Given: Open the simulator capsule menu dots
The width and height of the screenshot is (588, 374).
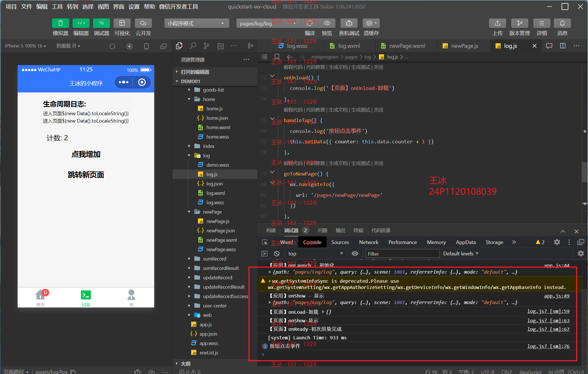Looking at the screenshot, I should coord(124,82).
